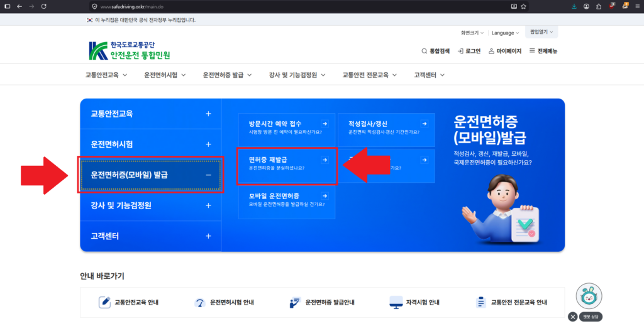Open the browser account icon

pyautogui.click(x=587, y=6)
